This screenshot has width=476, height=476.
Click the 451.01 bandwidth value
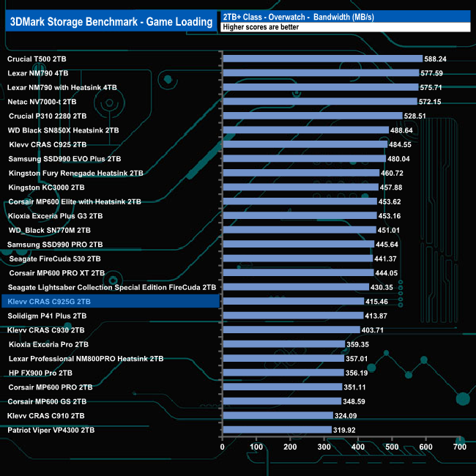[x=389, y=230]
